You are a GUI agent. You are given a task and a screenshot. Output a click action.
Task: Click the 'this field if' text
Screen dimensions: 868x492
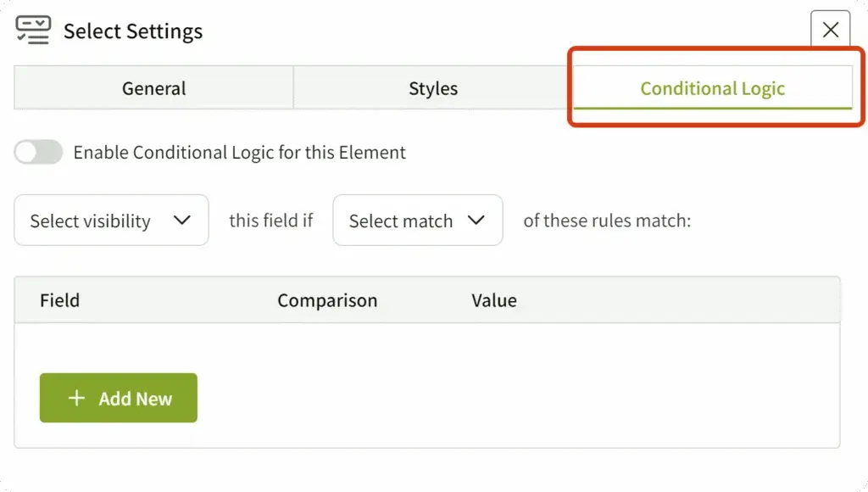pos(270,221)
